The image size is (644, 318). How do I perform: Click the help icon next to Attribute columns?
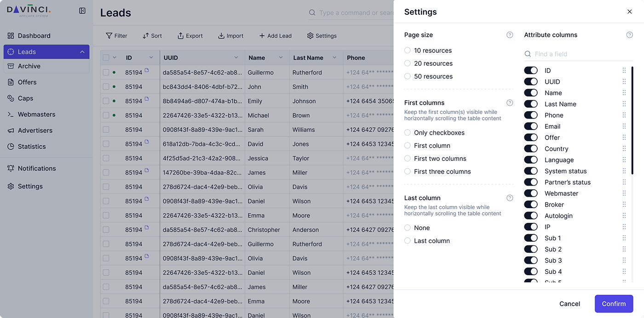pyautogui.click(x=630, y=35)
